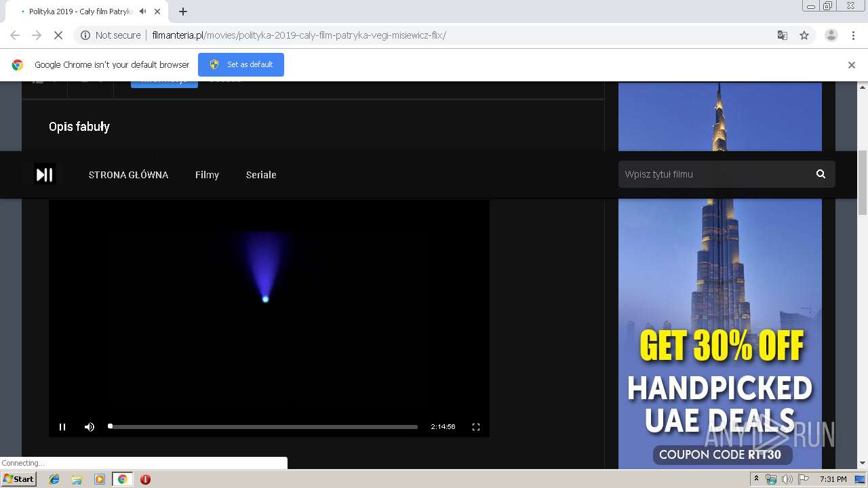
Task: Open the Seriale menu item
Action: coord(261,175)
